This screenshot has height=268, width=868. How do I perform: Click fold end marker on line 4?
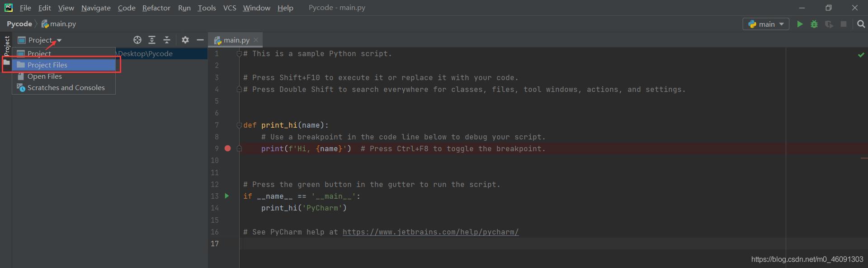[239, 89]
